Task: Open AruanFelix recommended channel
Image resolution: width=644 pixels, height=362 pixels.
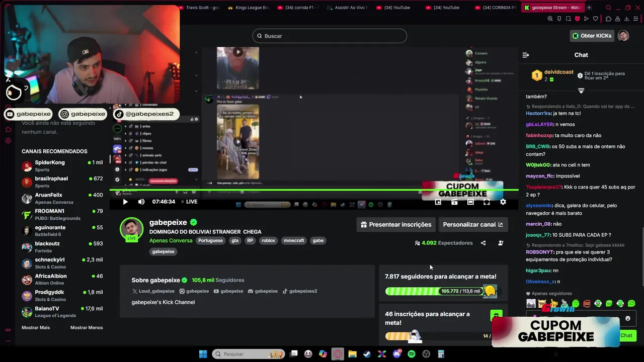Action: click(x=62, y=198)
